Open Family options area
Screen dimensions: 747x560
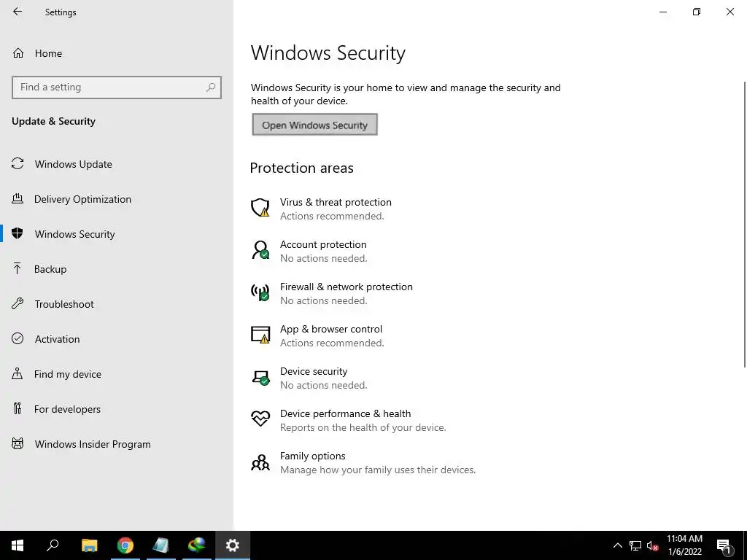[x=312, y=456]
